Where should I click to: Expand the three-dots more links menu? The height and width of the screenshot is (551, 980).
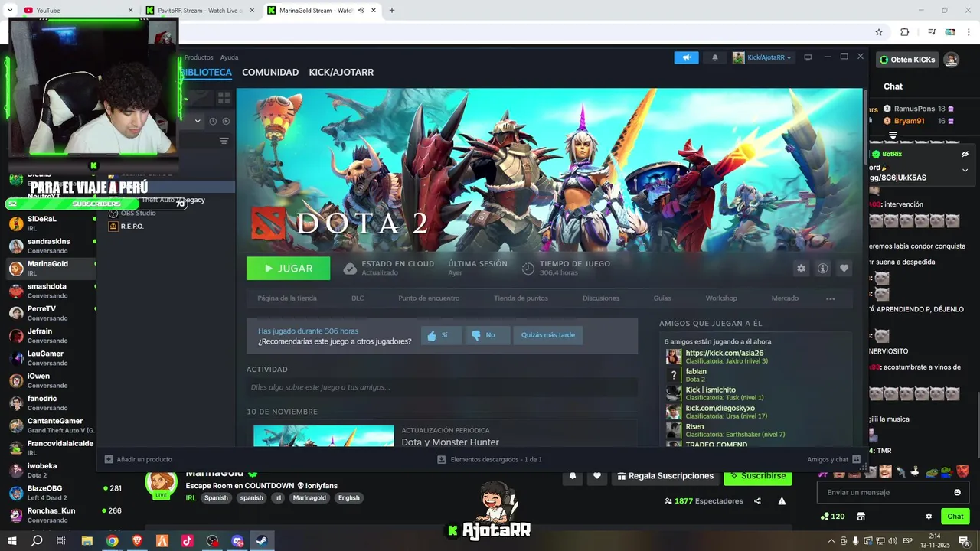[830, 298]
